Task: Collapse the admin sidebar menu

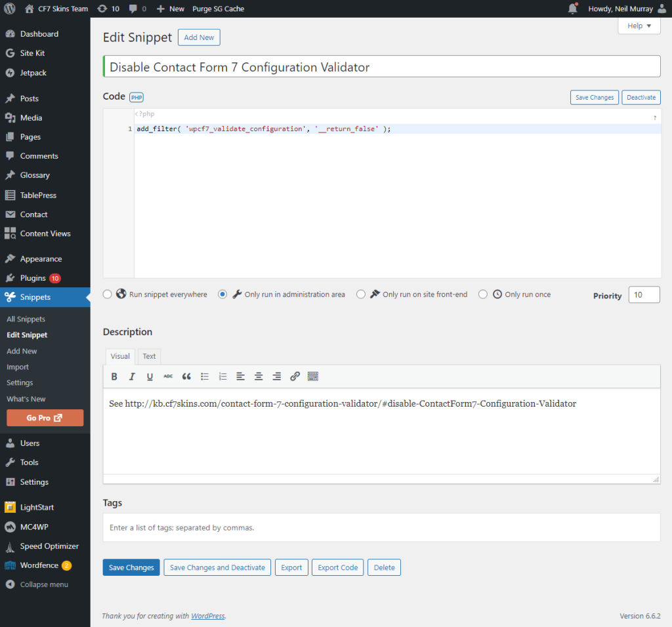Action: (44, 584)
